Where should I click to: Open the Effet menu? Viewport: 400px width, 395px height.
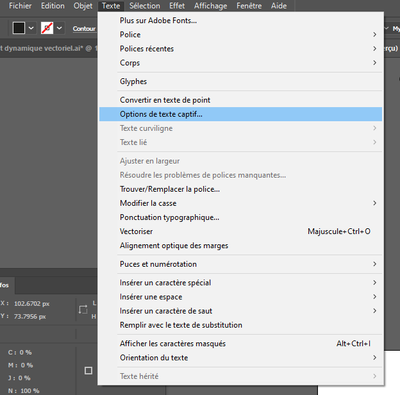point(177,6)
